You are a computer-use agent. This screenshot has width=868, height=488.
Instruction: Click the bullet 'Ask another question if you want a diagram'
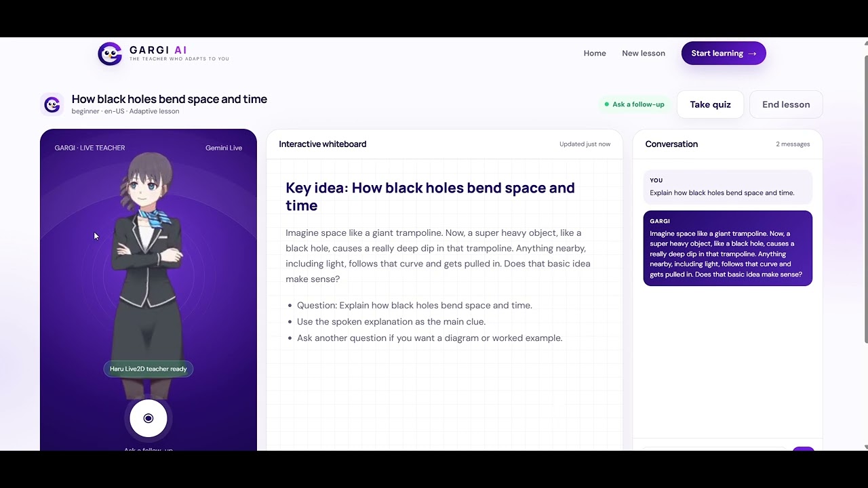[x=429, y=338]
